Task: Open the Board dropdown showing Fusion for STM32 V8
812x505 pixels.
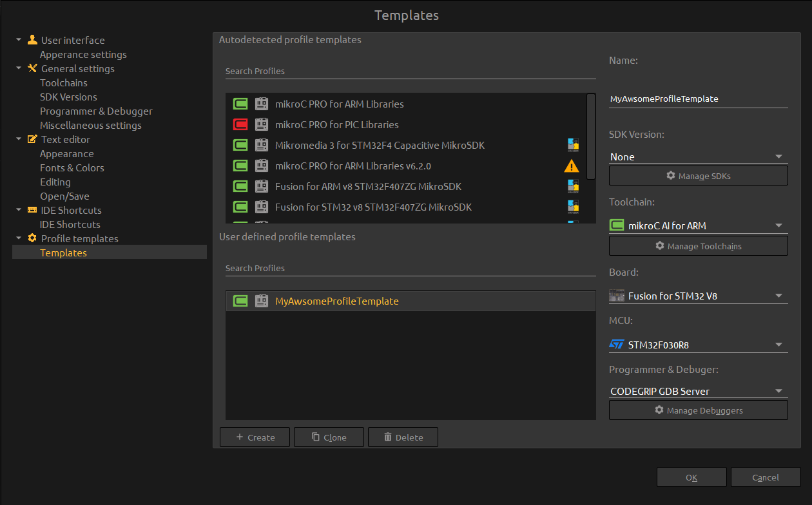Action: 699,296
